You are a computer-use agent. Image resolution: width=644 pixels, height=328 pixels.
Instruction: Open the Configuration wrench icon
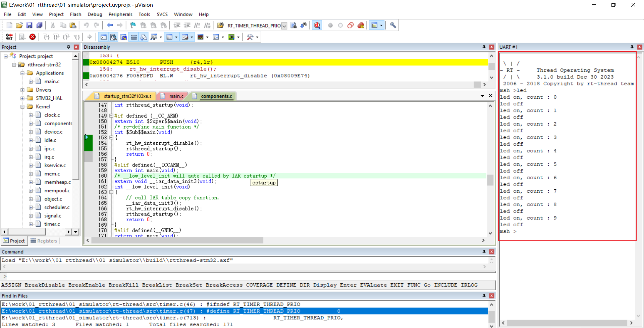pos(393,26)
